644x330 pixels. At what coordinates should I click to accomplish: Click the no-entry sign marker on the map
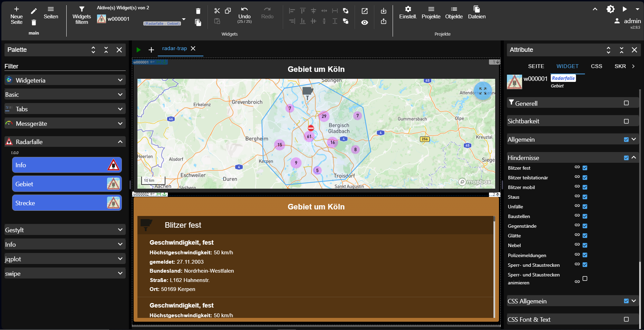point(311,128)
